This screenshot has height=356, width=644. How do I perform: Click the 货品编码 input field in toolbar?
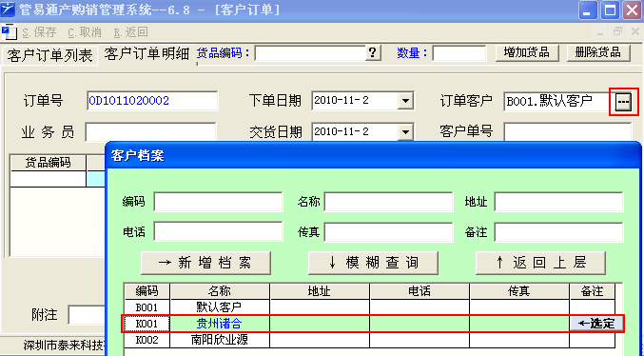coord(310,53)
